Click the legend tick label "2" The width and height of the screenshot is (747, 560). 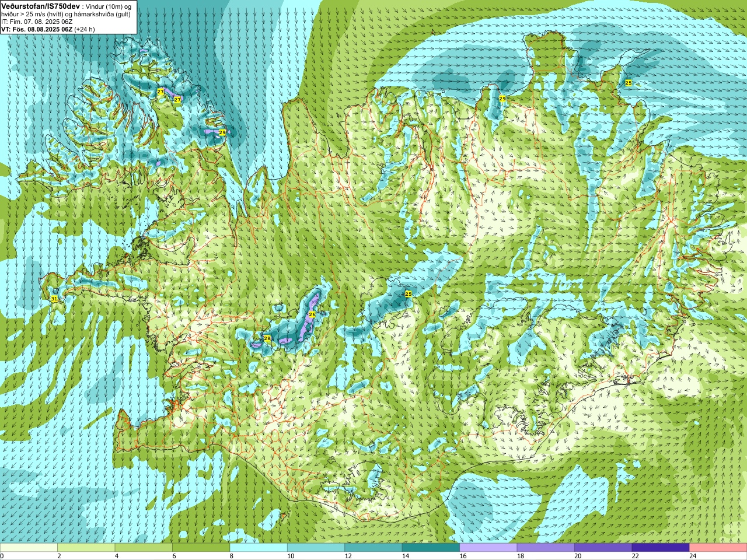coord(59,556)
